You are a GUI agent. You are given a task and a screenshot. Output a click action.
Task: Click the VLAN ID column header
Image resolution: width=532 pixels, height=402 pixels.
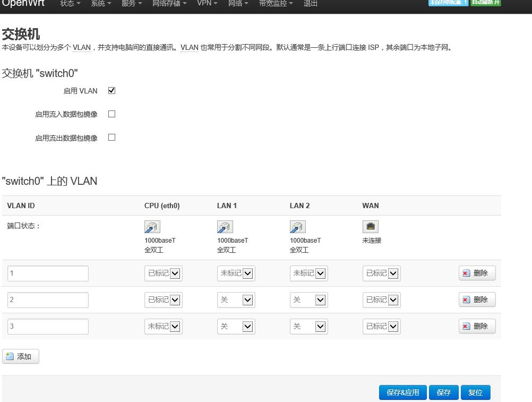click(21, 206)
